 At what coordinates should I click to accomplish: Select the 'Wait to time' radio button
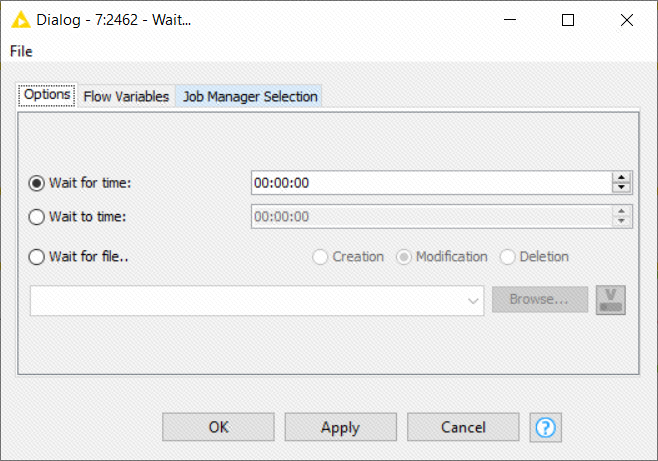38,217
